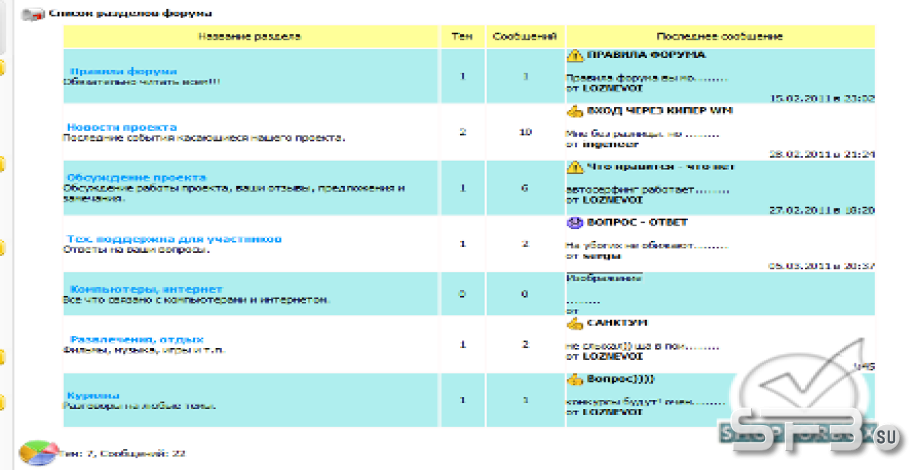Screen dimensions: 920x470
Task: Open the Развлечения, отдых section link
Action: 137,339
